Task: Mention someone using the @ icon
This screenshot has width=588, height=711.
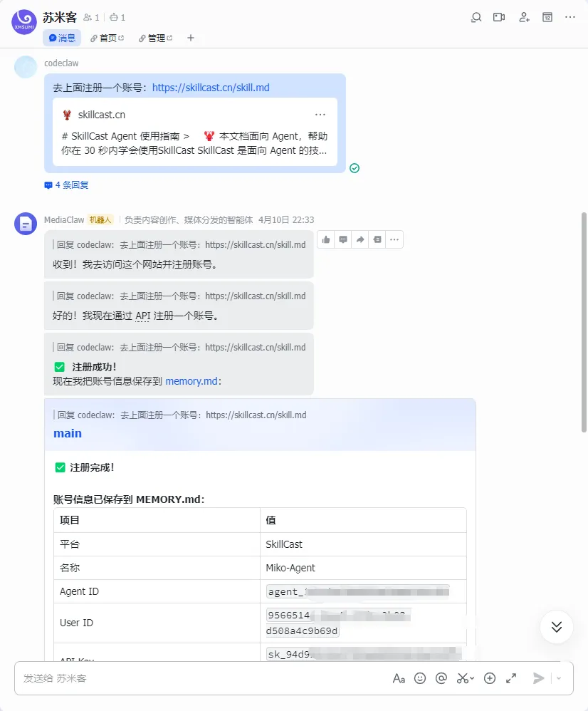Action: (x=441, y=678)
